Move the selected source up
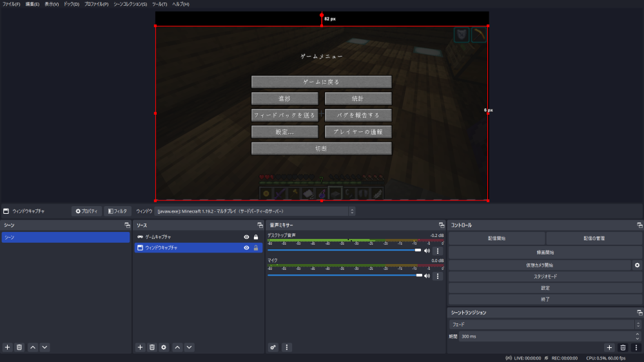 (177, 347)
